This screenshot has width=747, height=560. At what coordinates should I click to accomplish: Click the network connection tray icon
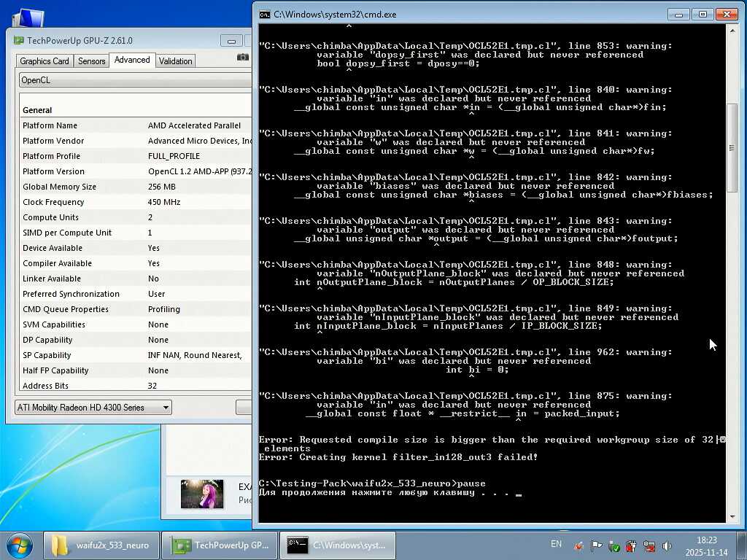click(x=649, y=545)
